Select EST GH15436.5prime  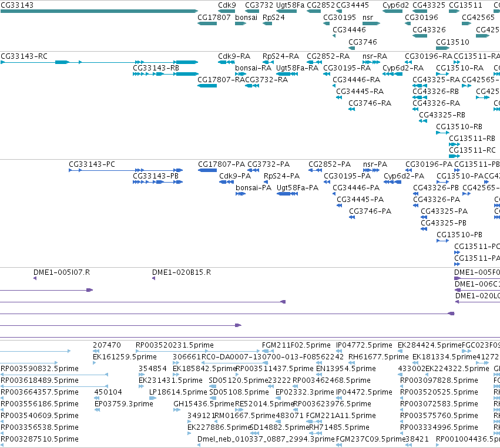204,405
